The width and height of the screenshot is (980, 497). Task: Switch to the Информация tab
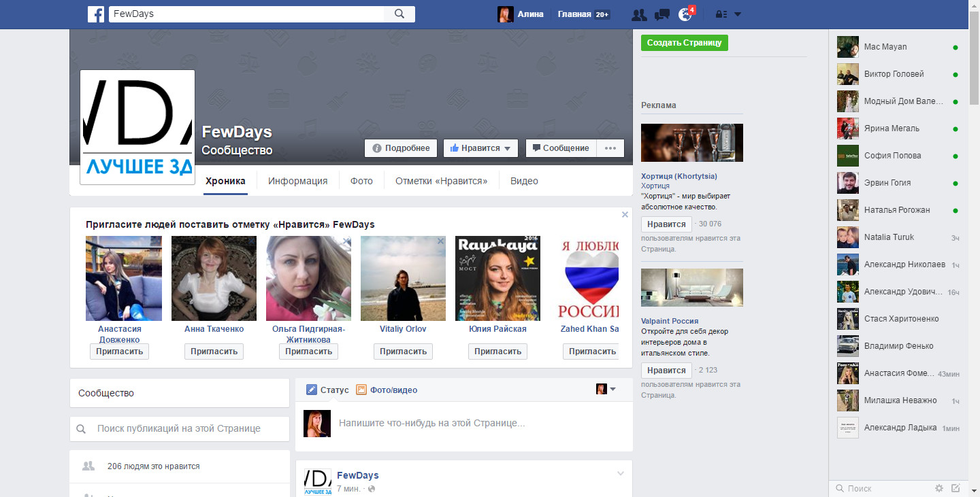click(x=297, y=181)
